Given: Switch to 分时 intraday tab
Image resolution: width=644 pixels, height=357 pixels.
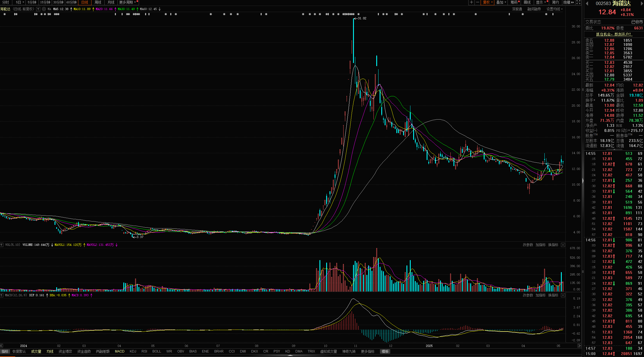Looking at the screenshot, I should 5,2.
